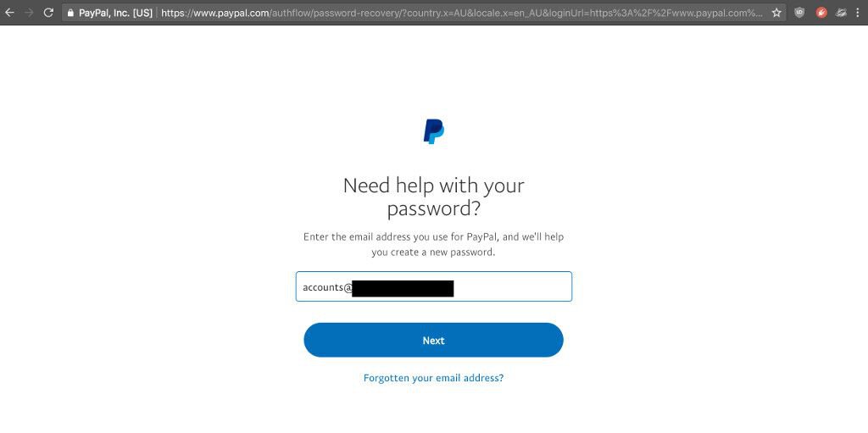Bookmark this page with the star icon
Image resolution: width=868 pixels, height=433 pixels.
point(776,12)
